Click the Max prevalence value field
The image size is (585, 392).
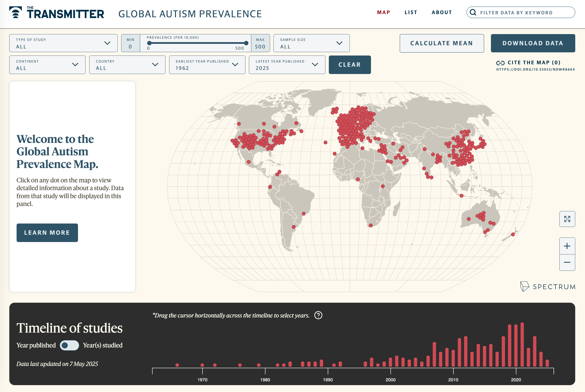click(260, 43)
